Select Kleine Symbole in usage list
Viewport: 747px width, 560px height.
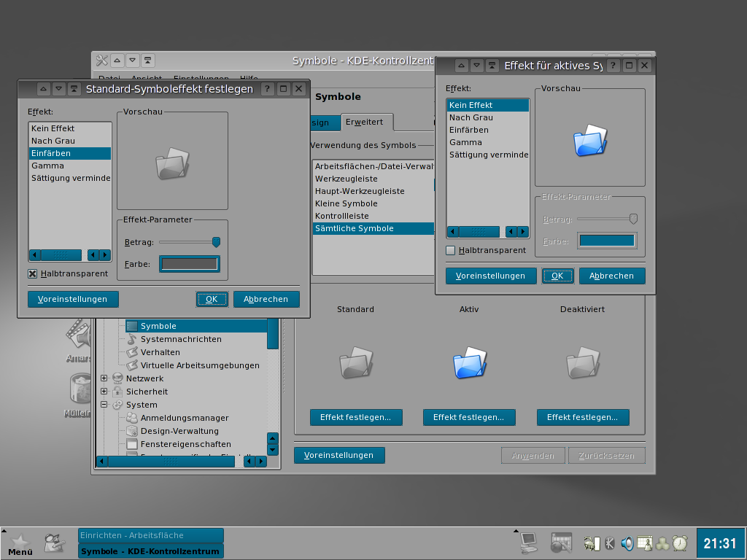pyautogui.click(x=373, y=203)
